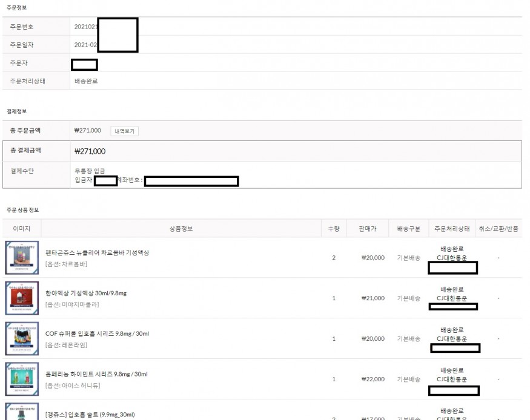Select the COF 슈퍼쿨 입호흡 시리즈 product name

pyautogui.click(x=97, y=333)
